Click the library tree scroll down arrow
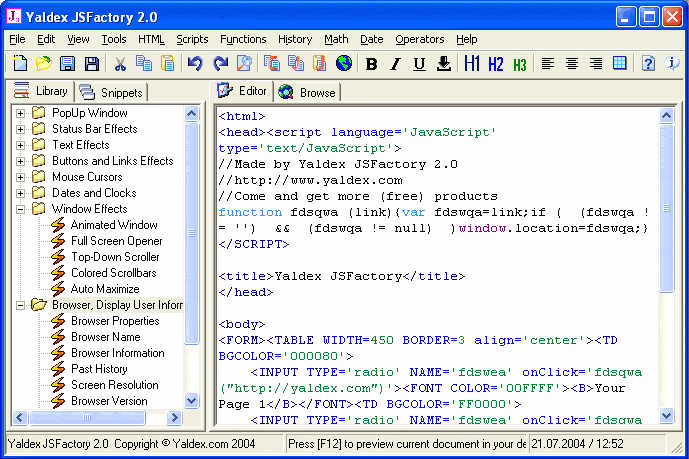The image size is (689, 459). (x=192, y=401)
